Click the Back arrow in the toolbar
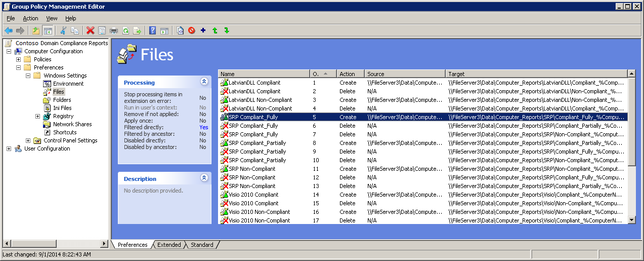Viewport: 644px width, 261px height. [9, 30]
